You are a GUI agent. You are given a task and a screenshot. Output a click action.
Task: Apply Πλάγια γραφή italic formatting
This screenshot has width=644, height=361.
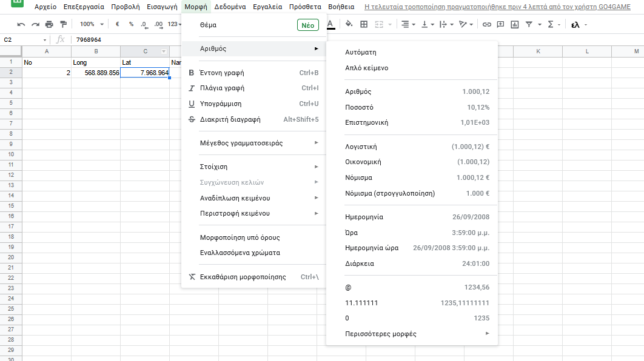[254, 88]
